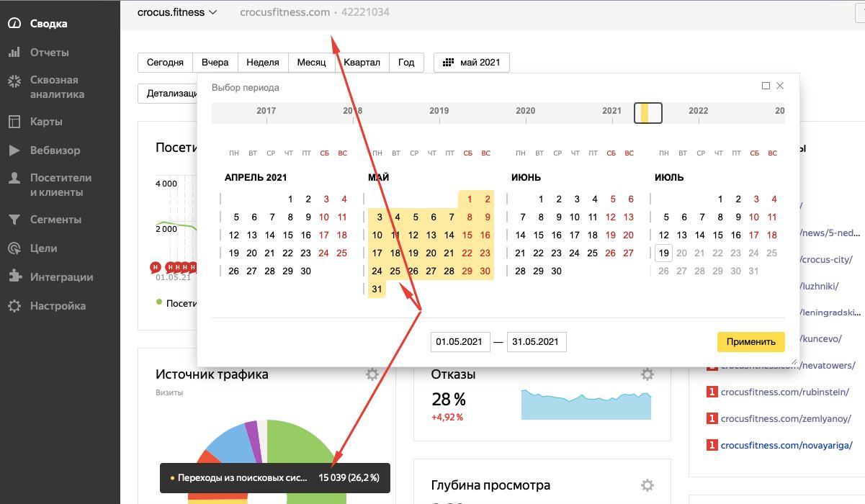The image size is (865, 504).
Task: Select the ИЮЛЬ month header
Action: coord(669,177)
